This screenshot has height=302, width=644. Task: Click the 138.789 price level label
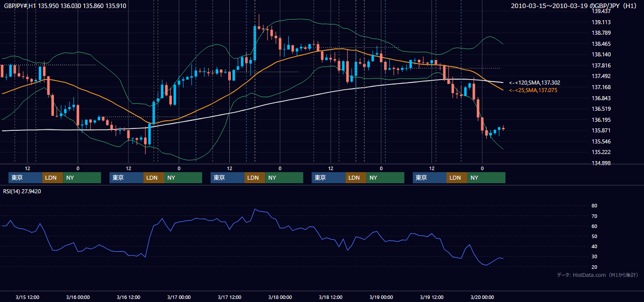tap(601, 33)
